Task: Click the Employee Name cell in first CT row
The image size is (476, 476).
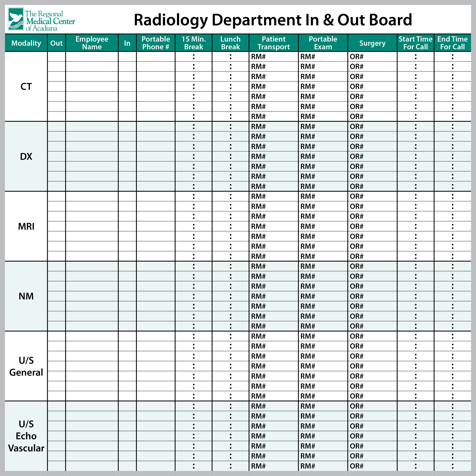Action: [x=92, y=57]
